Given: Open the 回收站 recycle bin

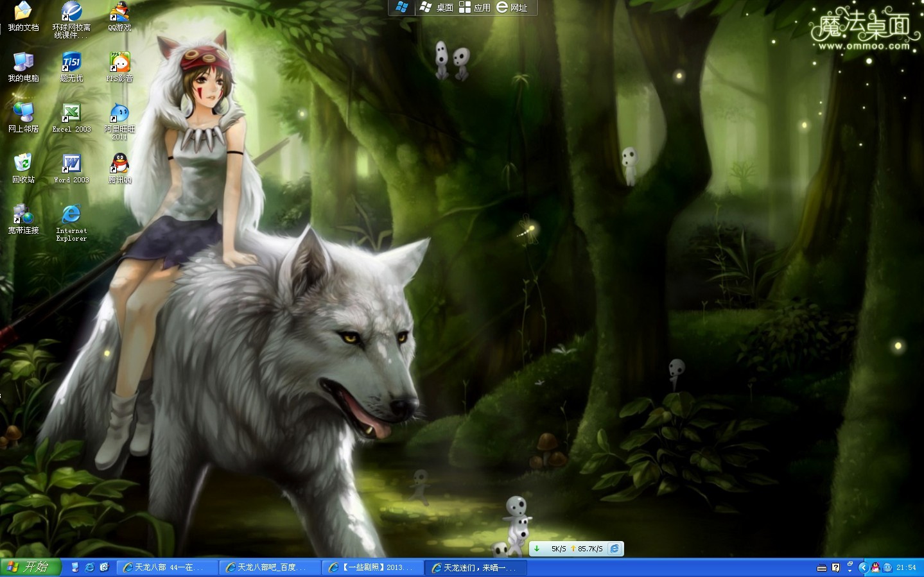Looking at the screenshot, I should 23,169.
